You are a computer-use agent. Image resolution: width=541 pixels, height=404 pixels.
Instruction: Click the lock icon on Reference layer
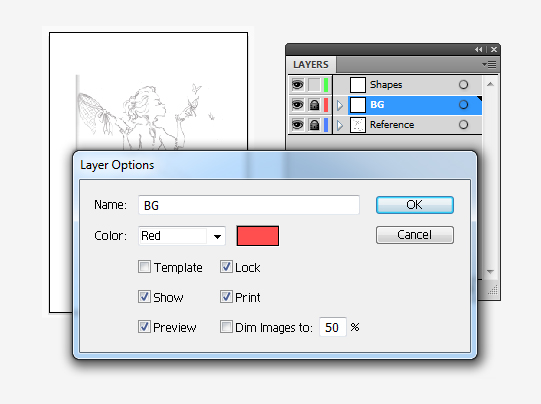point(314,125)
